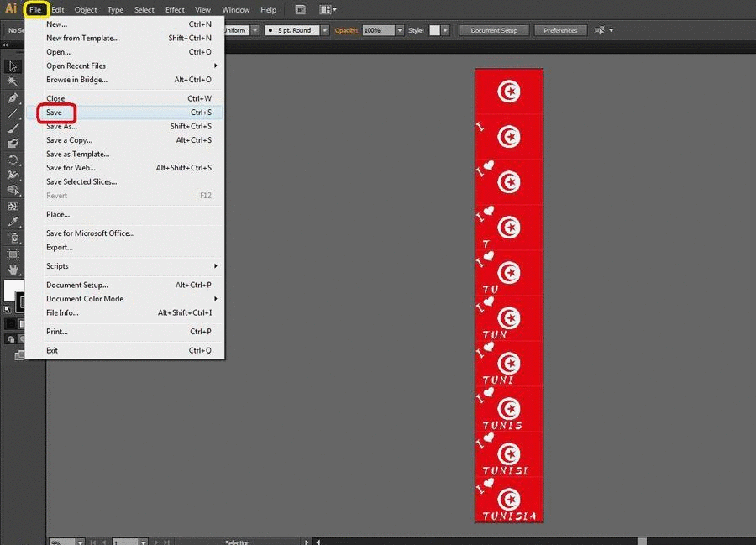Open the Uniform stroke profile dropdown

[x=255, y=30]
